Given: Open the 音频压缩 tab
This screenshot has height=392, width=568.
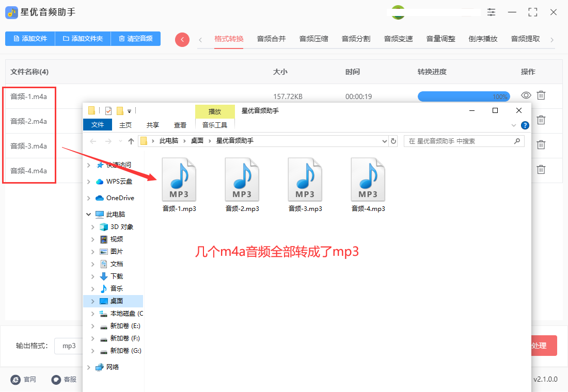Looking at the screenshot, I should (x=314, y=39).
